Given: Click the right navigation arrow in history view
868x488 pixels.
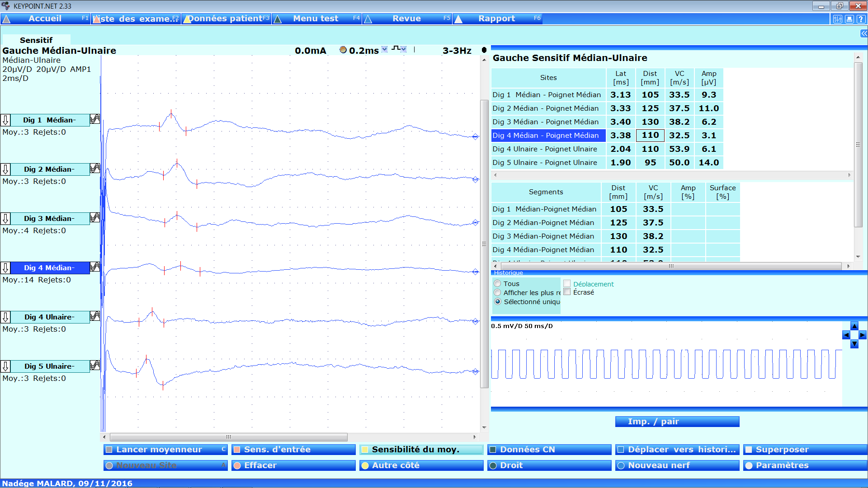Looking at the screenshot, I should 863,335.
